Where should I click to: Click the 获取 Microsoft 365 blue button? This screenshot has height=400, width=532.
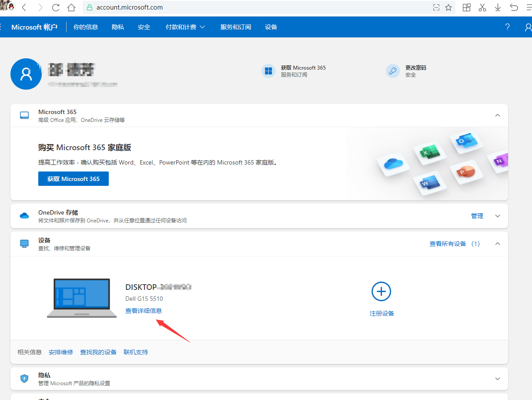pos(74,179)
